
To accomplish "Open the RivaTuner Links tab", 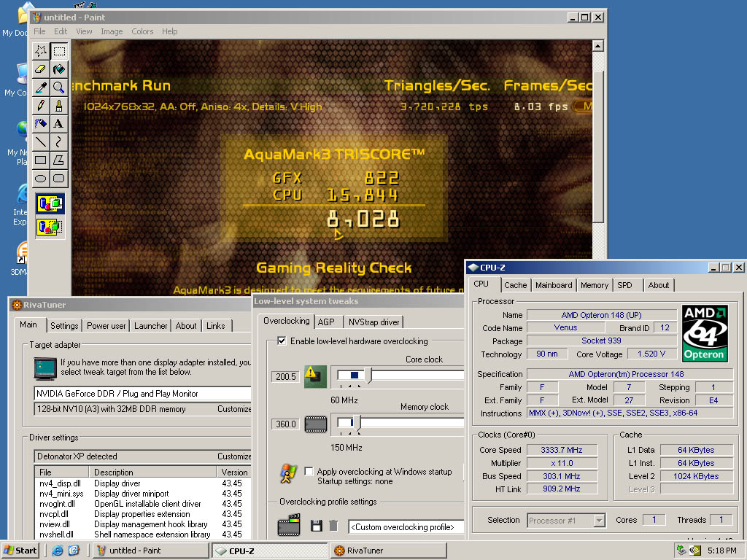I will pyautogui.click(x=216, y=326).
